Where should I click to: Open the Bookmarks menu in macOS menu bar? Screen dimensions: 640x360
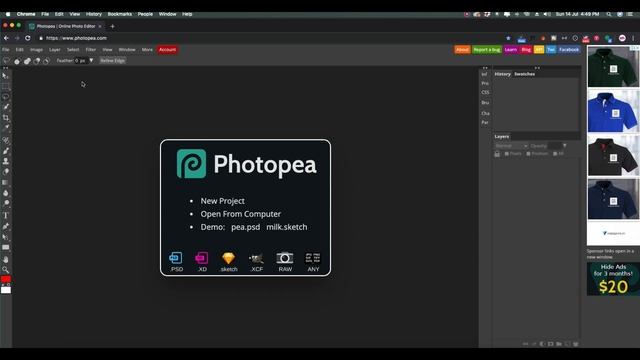[x=120, y=14]
